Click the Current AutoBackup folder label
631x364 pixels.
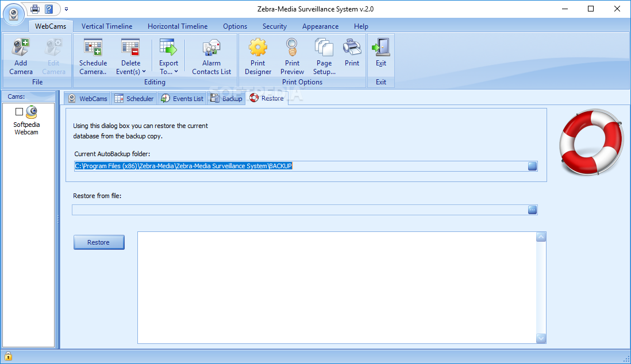tap(112, 154)
